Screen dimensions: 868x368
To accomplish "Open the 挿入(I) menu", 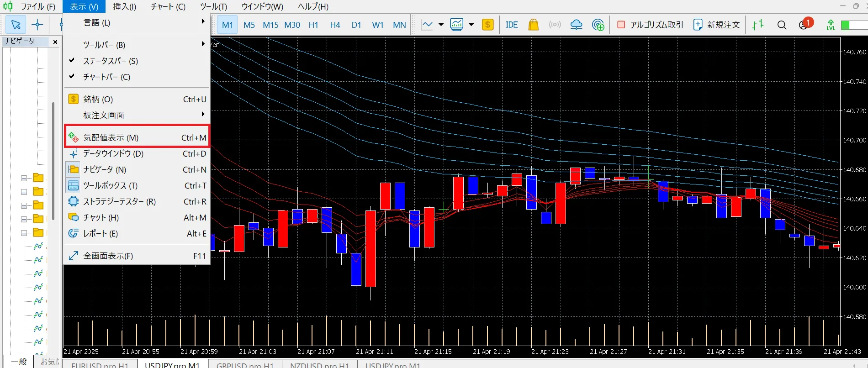I will (x=124, y=6).
